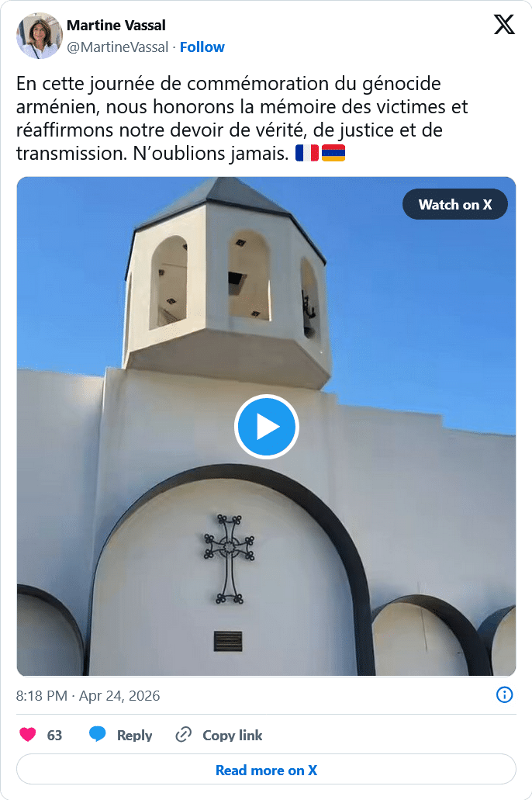Image resolution: width=532 pixels, height=800 pixels.
Task: Open Martine Vassal's profile avatar
Action: 40,36
